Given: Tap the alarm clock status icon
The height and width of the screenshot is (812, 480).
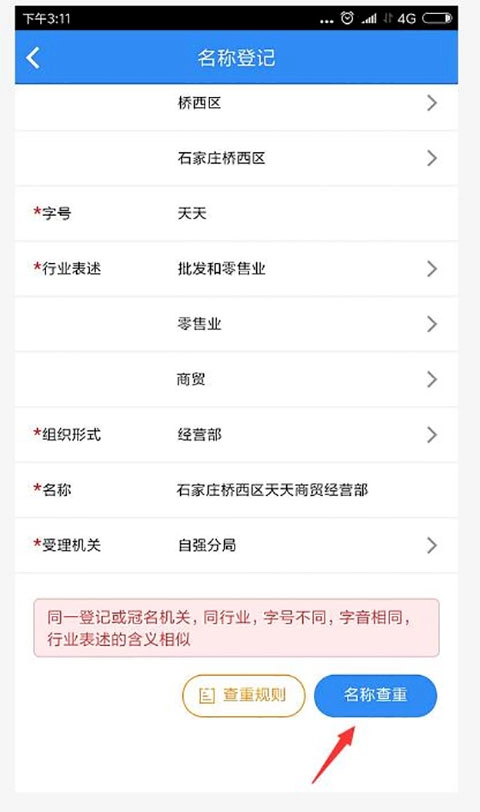Looking at the screenshot, I should click(347, 18).
